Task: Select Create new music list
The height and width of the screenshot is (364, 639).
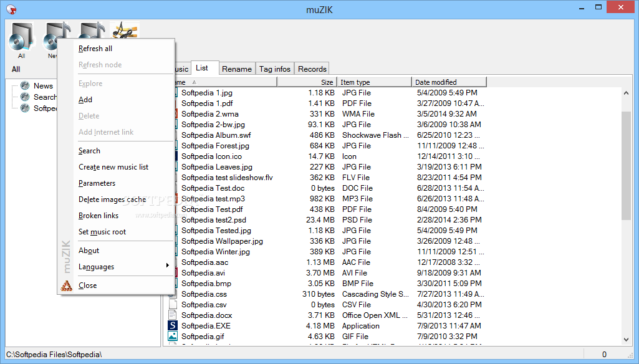Action: pyautogui.click(x=113, y=167)
